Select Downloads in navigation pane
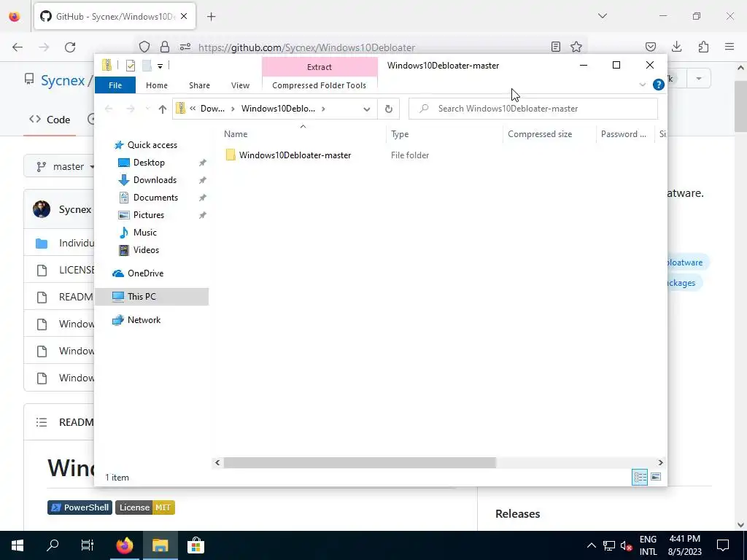Screen dimensions: 747x560 point(155,180)
